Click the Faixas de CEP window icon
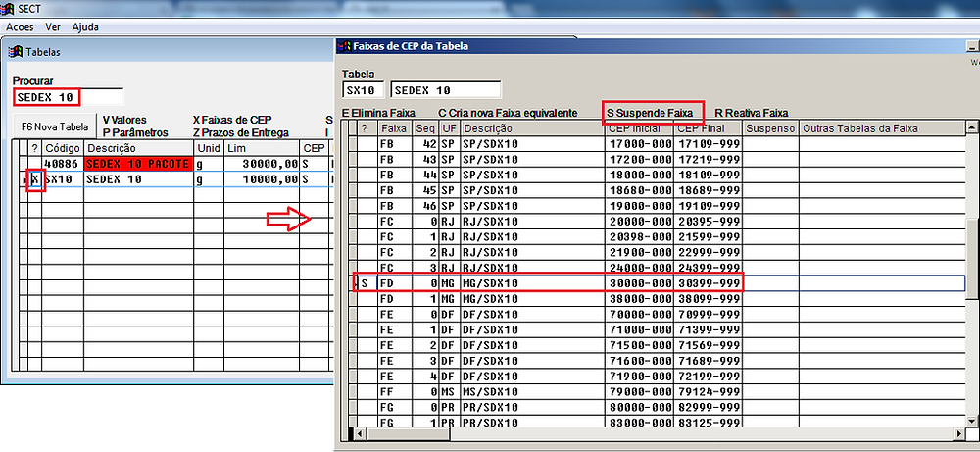Screen dimensions: 980x452 click(x=343, y=46)
